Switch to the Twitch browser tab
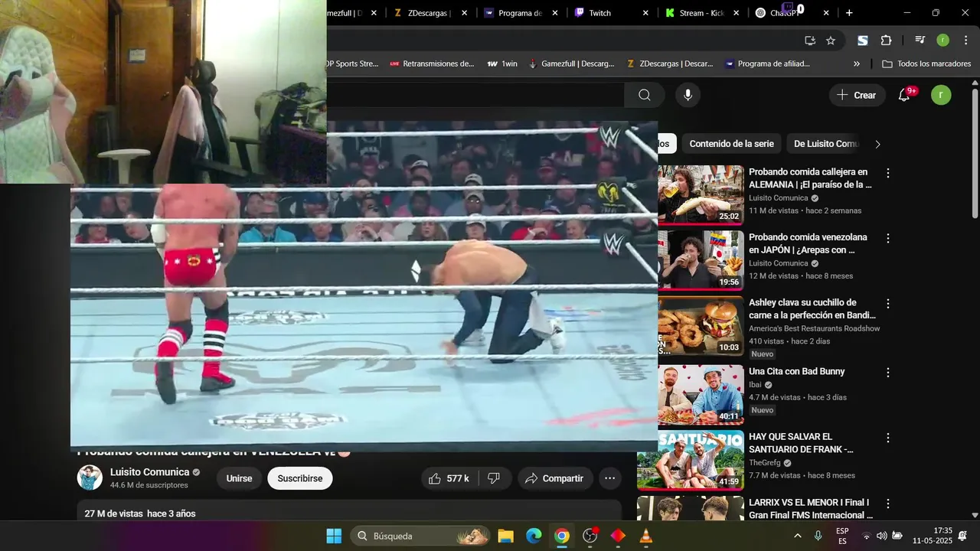This screenshot has height=551, width=980. coord(611,13)
